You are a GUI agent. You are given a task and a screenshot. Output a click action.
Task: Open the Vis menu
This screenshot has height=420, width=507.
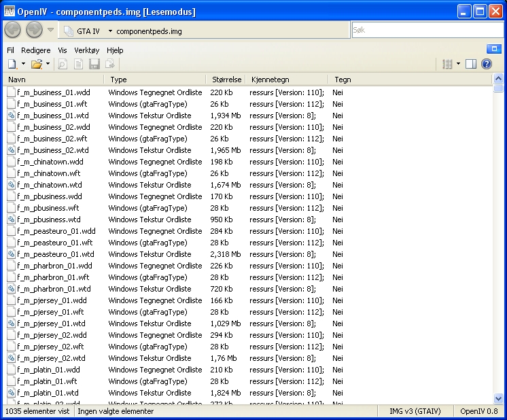63,50
